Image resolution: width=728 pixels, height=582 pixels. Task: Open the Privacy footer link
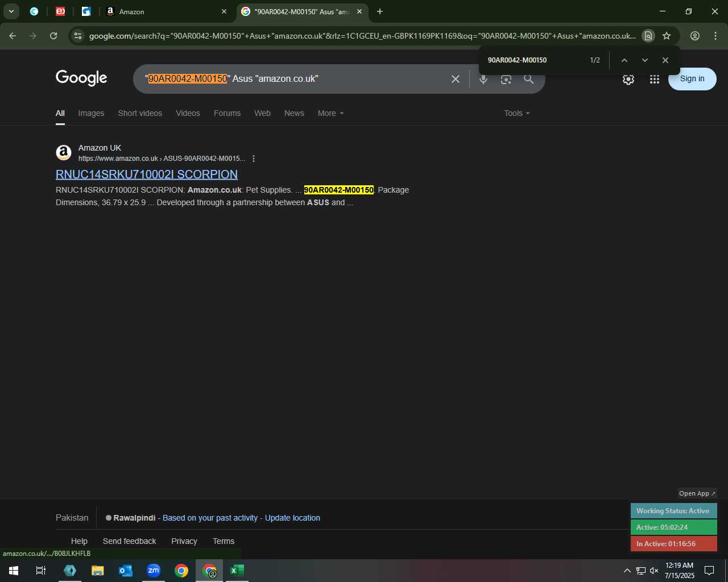click(x=184, y=541)
